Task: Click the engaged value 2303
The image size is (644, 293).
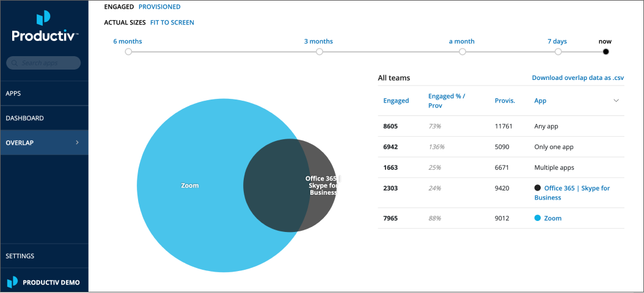Action: [390, 188]
